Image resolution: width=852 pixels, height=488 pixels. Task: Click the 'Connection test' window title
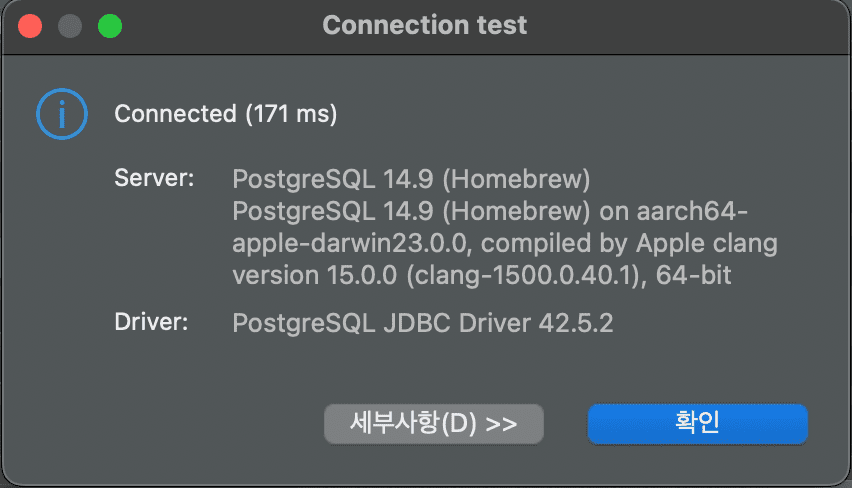[425, 25]
